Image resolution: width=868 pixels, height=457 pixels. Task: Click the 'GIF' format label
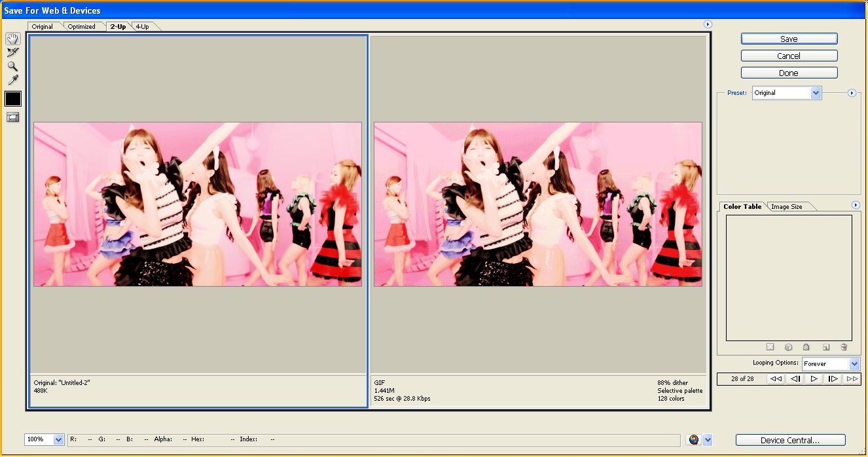point(379,382)
